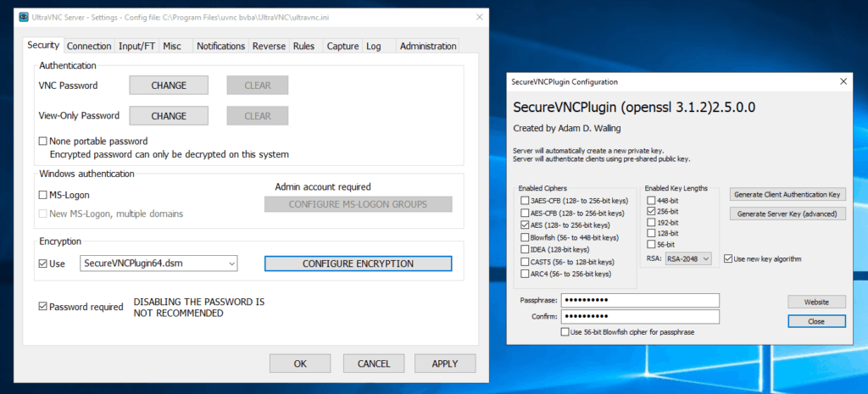This screenshot has height=394, width=868.
Task: Click the UltraVNC eye icon in title bar
Action: click(24, 17)
